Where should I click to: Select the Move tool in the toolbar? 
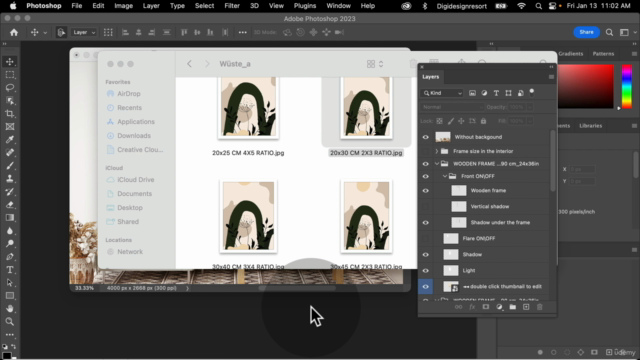(x=10, y=62)
